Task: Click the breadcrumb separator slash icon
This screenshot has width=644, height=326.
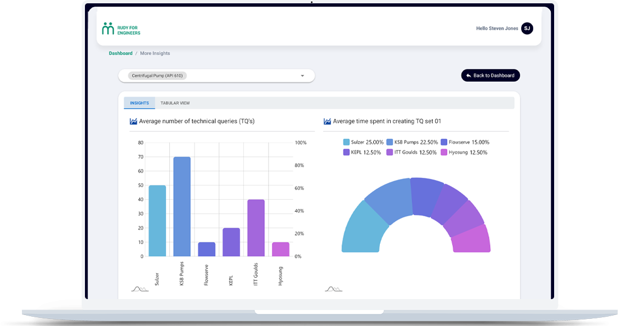Action: click(x=135, y=53)
